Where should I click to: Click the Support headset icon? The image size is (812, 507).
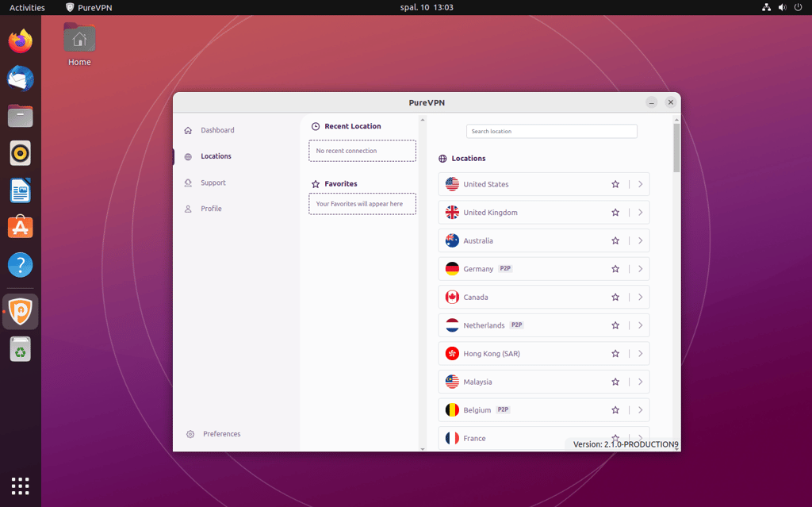point(188,182)
